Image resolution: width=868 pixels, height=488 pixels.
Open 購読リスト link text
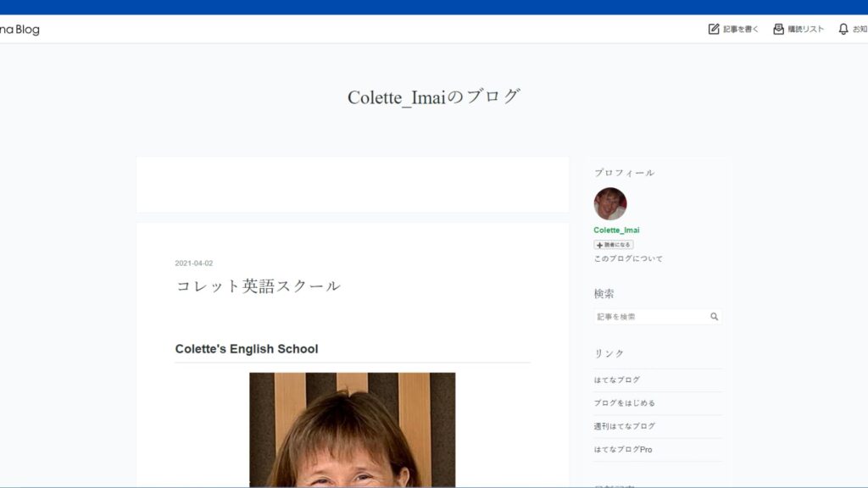(x=806, y=30)
